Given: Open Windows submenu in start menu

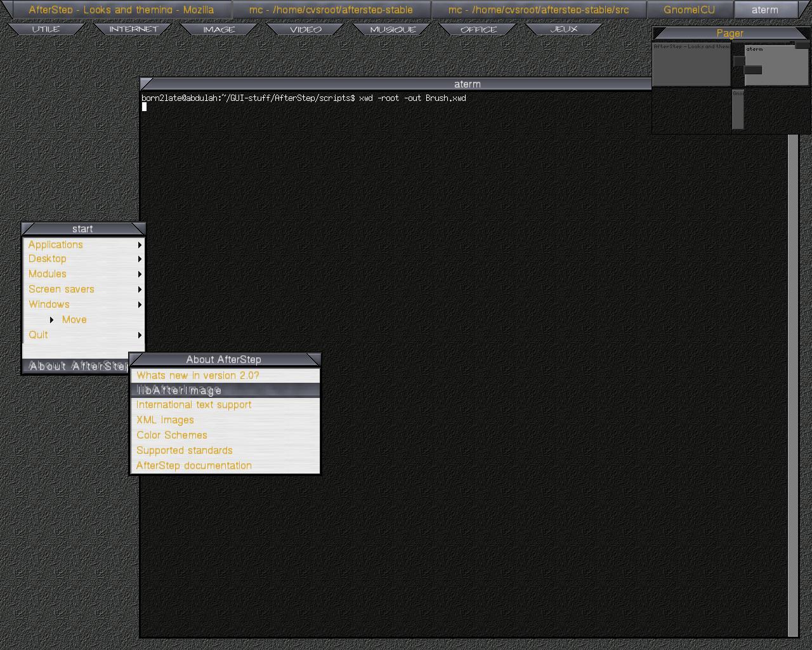Looking at the screenshot, I should pos(84,305).
